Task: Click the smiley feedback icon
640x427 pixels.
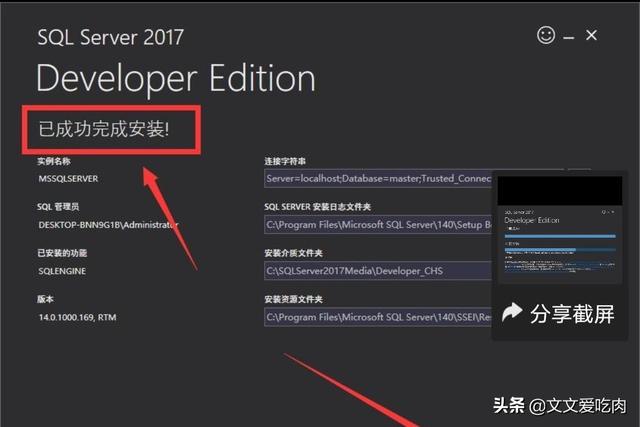Action: click(x=546, y=35)
